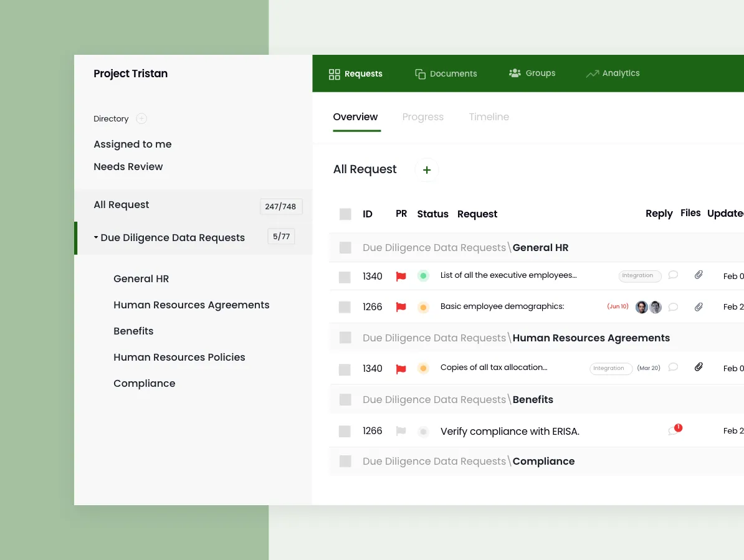Tick checkbox for Copies of all tax allocation row
Screen dimensions: 744x560
click(345, 370)
